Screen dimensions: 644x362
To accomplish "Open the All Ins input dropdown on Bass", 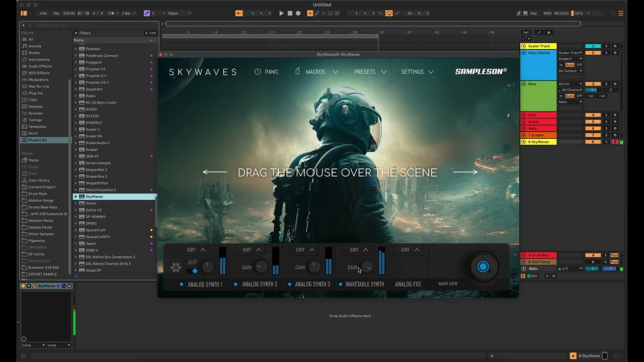I will coord(570,84).
